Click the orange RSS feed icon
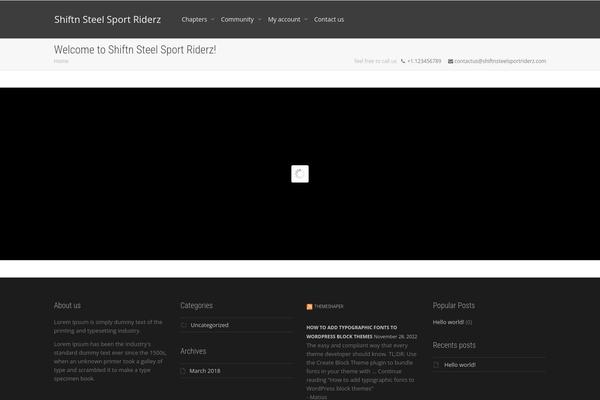This screenshot has width=600, height=400. point(310,307)
